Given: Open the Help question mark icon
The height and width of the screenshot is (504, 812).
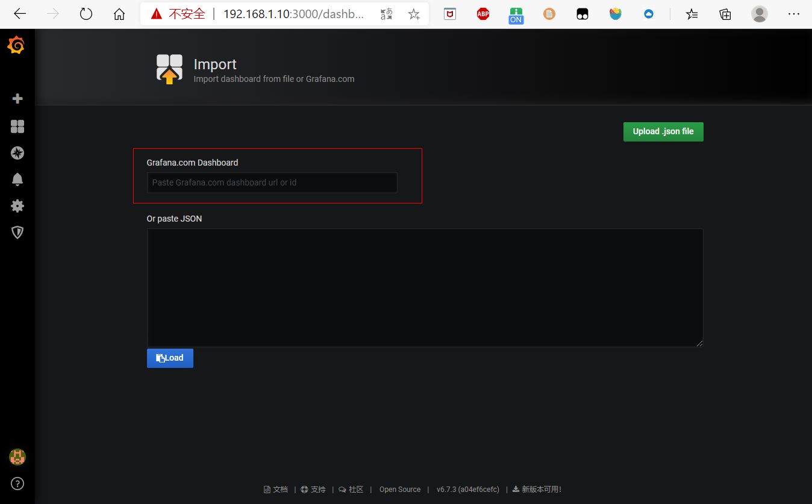Looking at the screenshot, I should click(x=17, y=483).
